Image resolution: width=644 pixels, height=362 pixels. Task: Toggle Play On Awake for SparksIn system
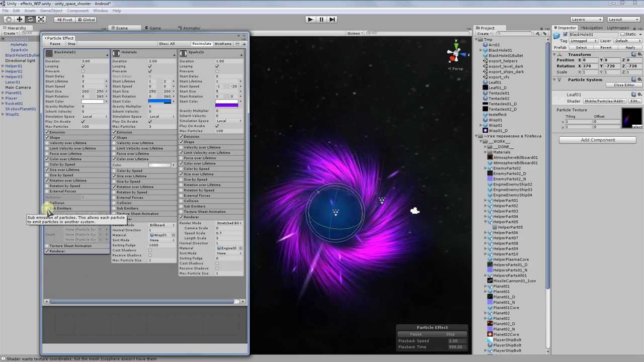pyautogui.click(x=217, y=126)
